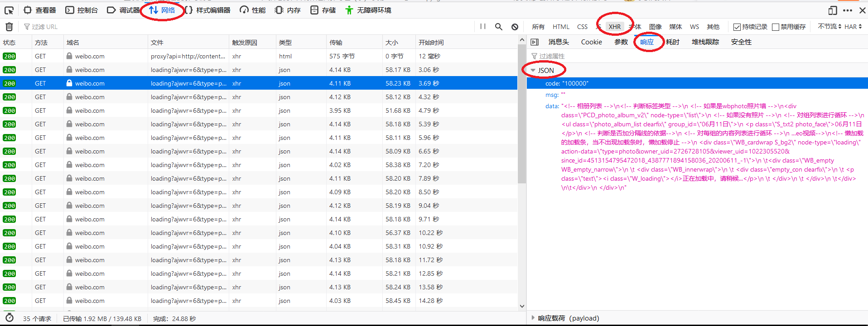Filter requests by 所有 all types
Image resolution: width=868 pixels, height=326 pixels.
click(538, 27)
